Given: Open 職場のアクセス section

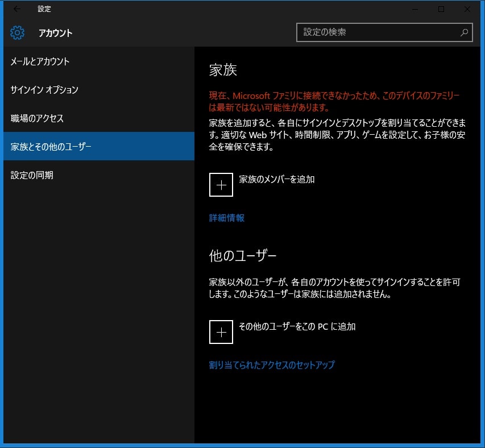Looking at the screenshot, I should pyautogui.click(x=99, y=118).
